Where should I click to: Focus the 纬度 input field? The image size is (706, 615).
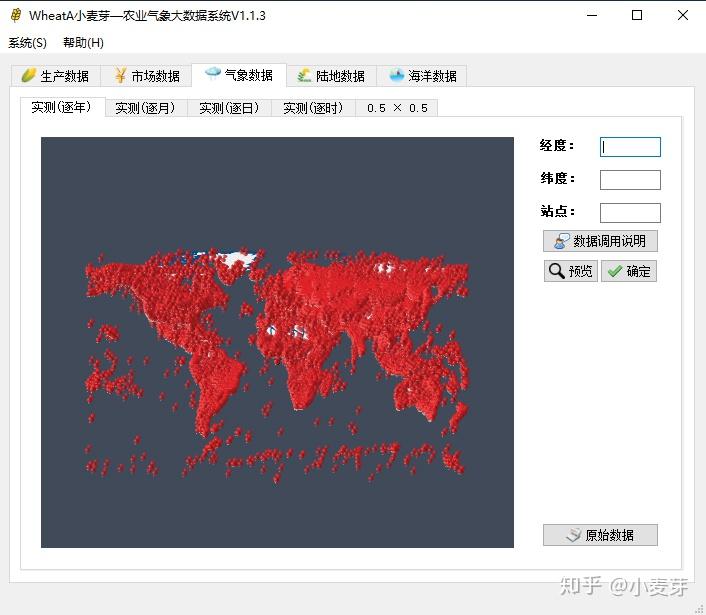[630, 180]
